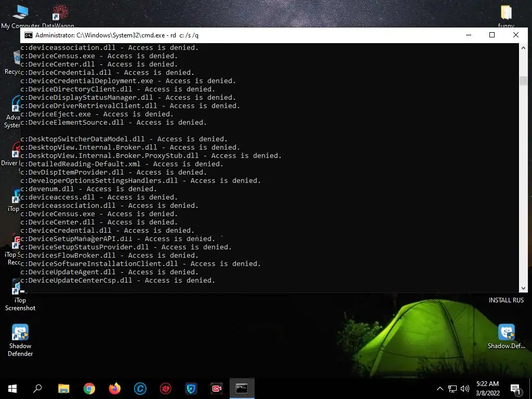
Task: Click the DetailedReading-Default.xml output line
Action: click(x=122, y=164)
